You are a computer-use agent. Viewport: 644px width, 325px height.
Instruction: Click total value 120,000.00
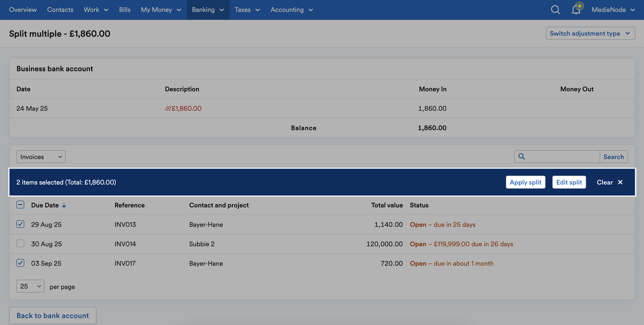pos(384,244)
